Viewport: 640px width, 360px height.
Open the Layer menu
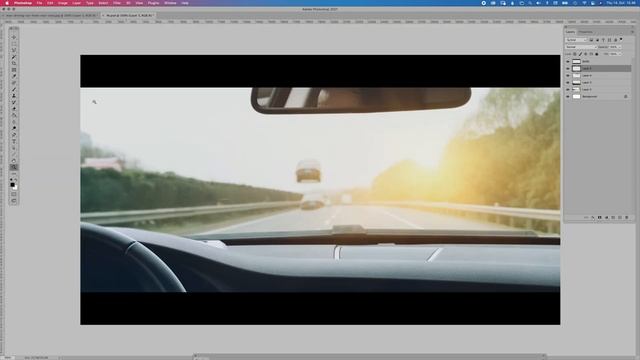click(x=76, y=3)
